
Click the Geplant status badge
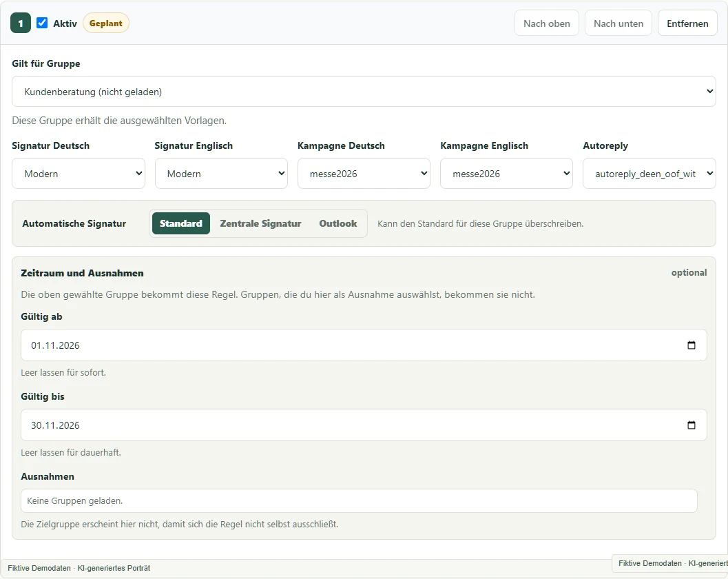(x=106, y=23)
